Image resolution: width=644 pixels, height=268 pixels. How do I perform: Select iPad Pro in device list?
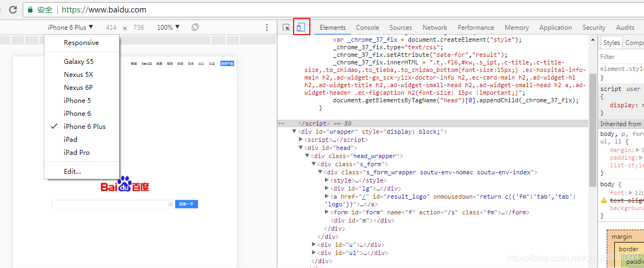click(x=77, y=153)
